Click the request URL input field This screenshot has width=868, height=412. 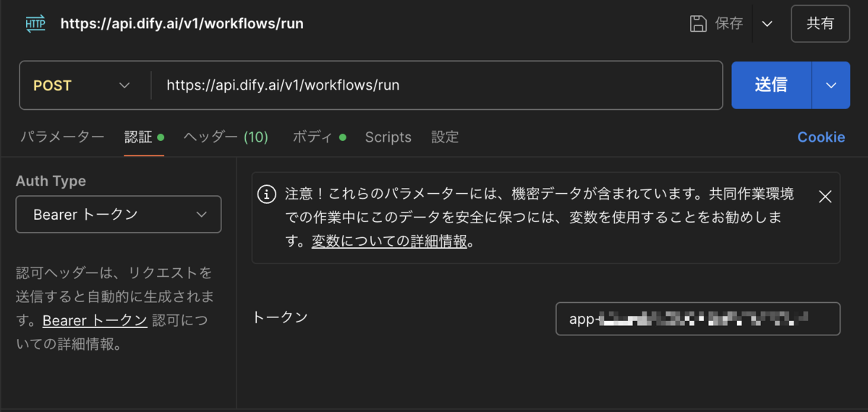point(436,85)
